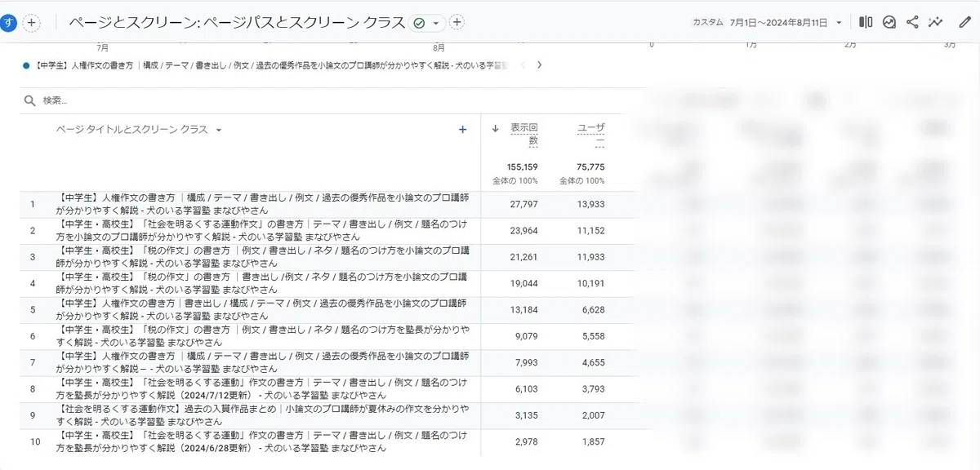Select the 13,184 views cell
The image size is (980, 470).
coord(523,309)
